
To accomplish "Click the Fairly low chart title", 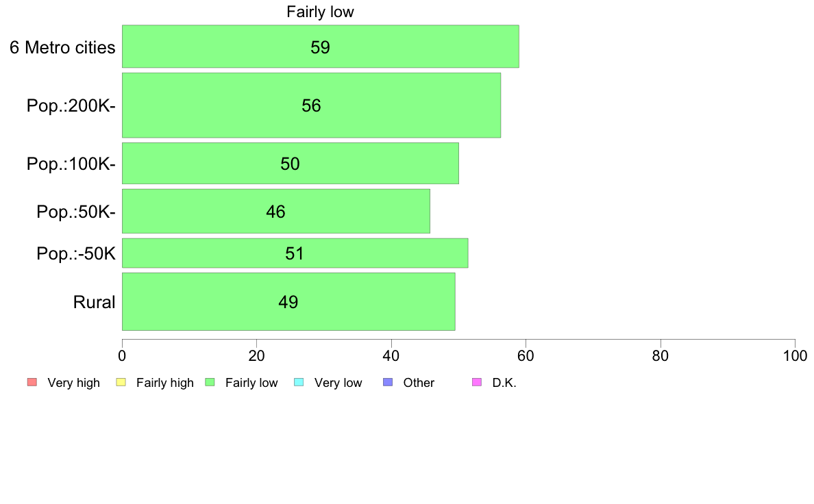I will 320,12.
